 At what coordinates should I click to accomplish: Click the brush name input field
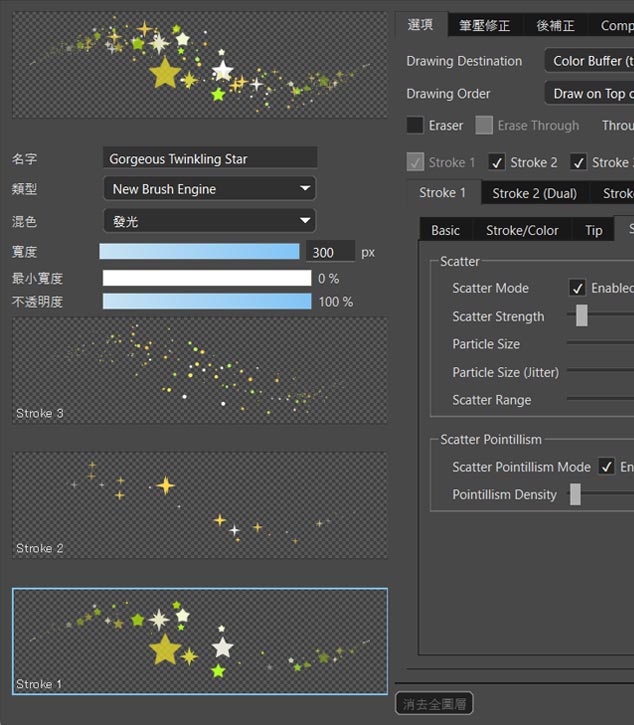point(210,158)
